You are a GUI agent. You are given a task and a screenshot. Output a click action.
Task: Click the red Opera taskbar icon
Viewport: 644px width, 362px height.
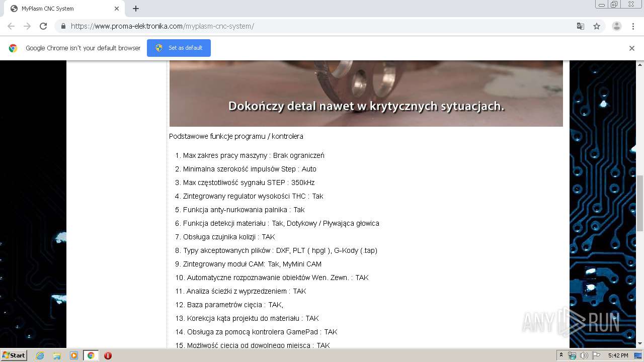108,355
